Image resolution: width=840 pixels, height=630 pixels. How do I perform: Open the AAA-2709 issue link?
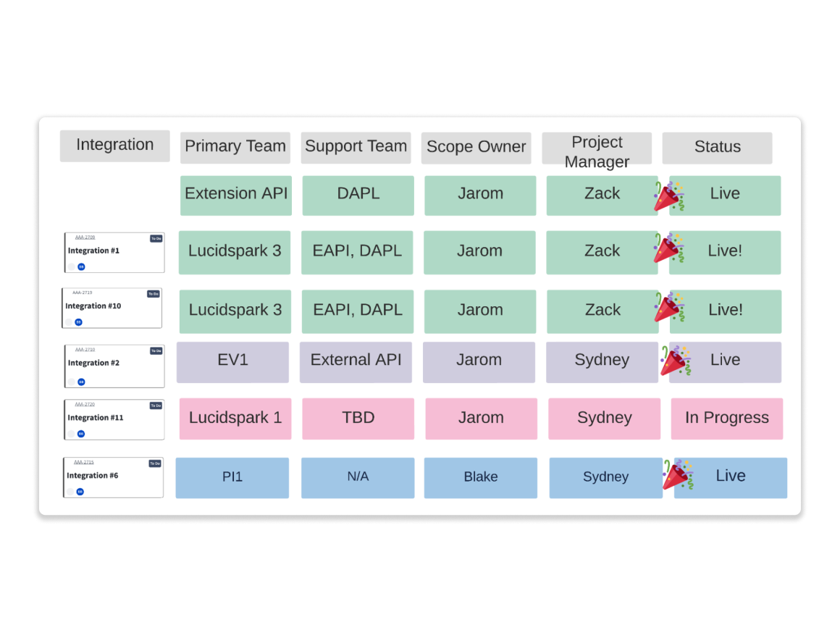point(85,237)
